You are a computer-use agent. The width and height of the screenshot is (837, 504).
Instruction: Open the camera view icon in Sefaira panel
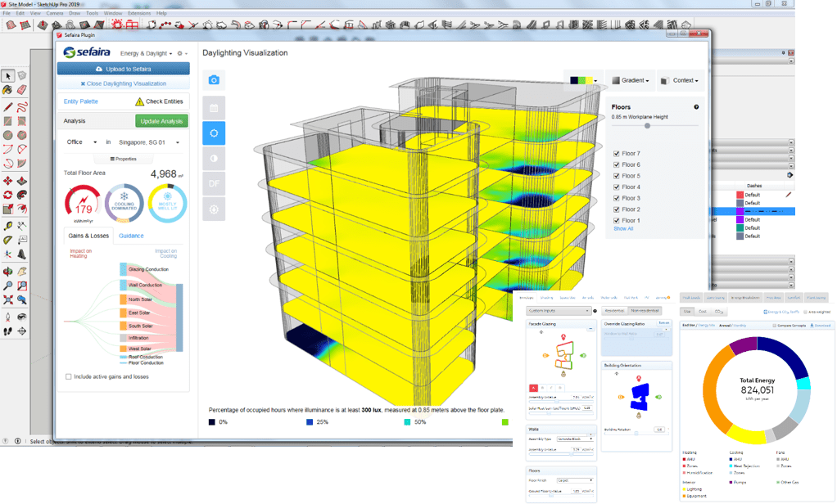[x=212, y=80]
